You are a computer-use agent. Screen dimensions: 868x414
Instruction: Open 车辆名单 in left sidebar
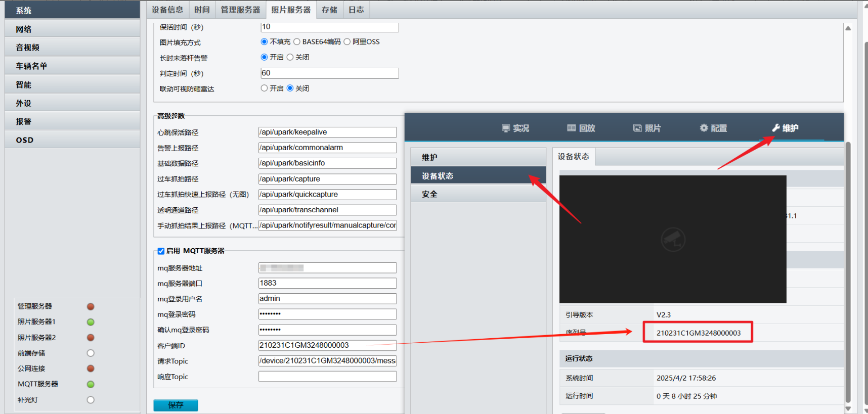coord(72,66)
